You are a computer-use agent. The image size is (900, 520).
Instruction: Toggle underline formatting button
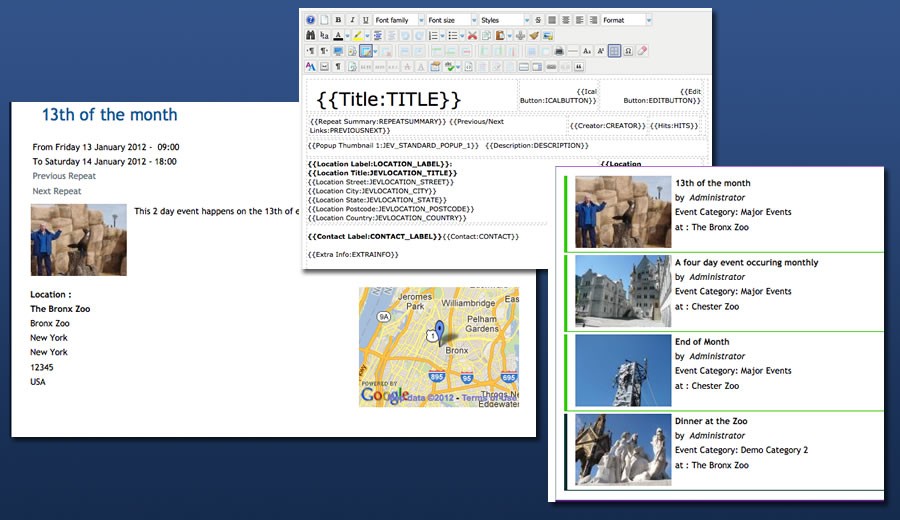[x=366, y=20]
